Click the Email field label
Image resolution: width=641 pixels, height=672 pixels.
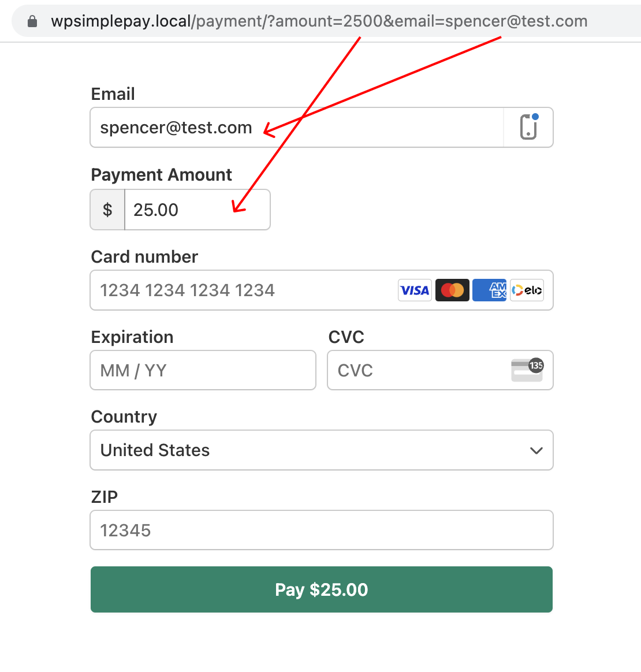[x=113, y=94]
